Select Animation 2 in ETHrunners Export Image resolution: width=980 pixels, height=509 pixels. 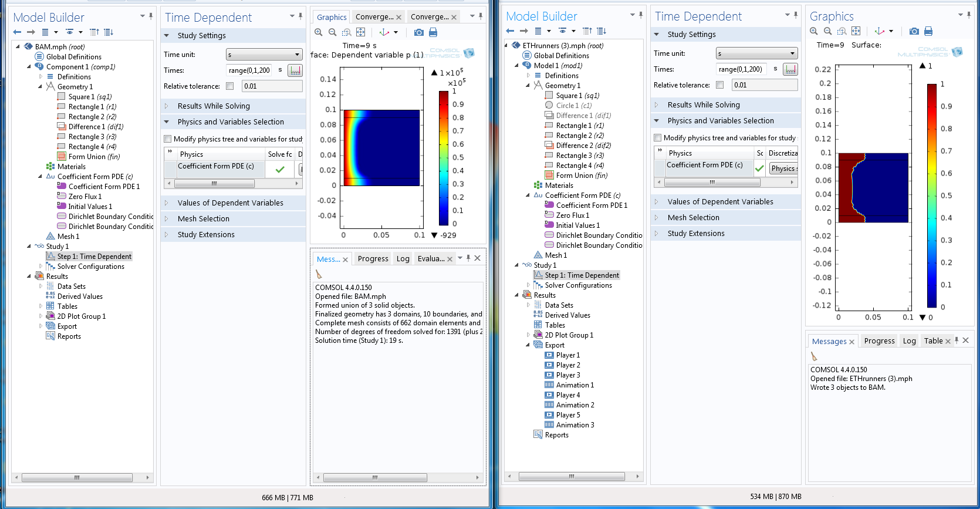tap(575, 405)
